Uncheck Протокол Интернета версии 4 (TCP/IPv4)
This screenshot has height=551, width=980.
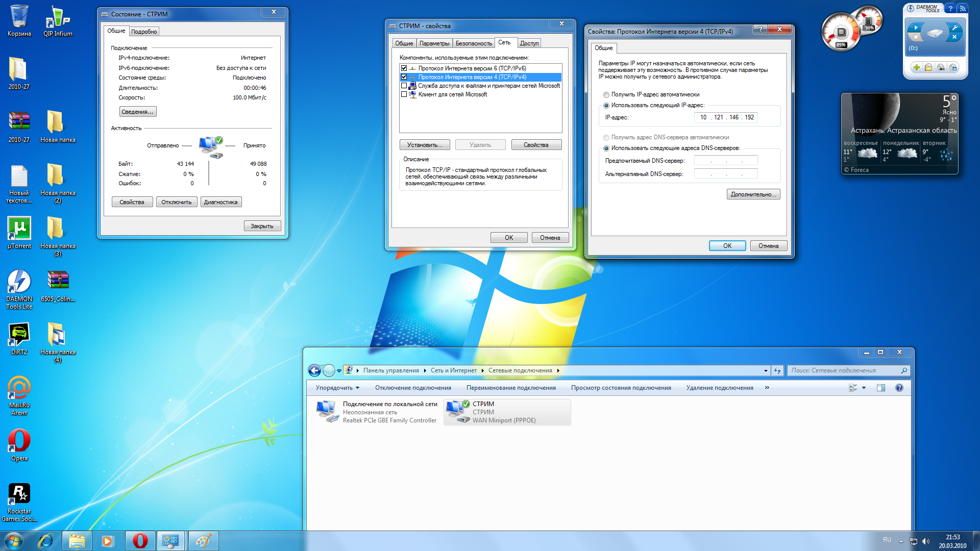click(404, 77)
